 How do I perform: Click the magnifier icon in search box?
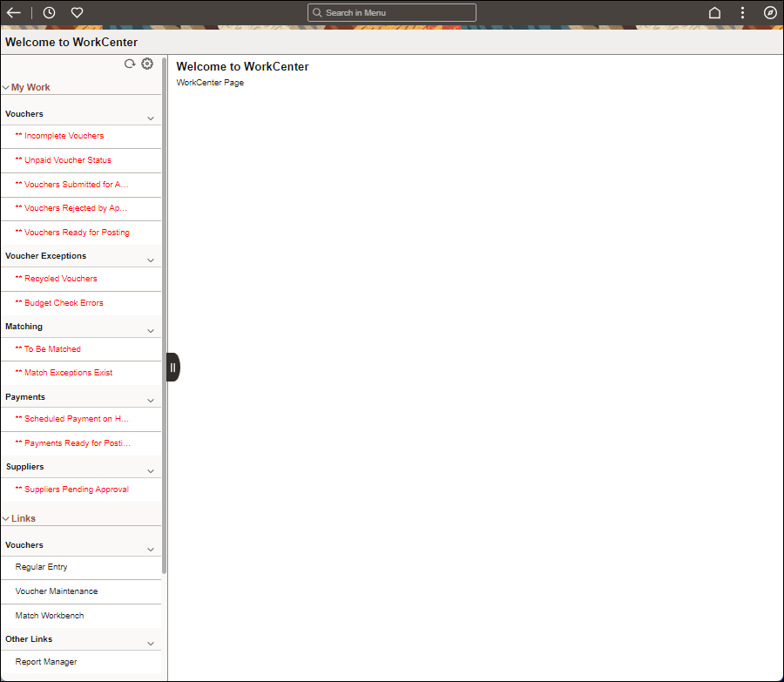(317, 12)
